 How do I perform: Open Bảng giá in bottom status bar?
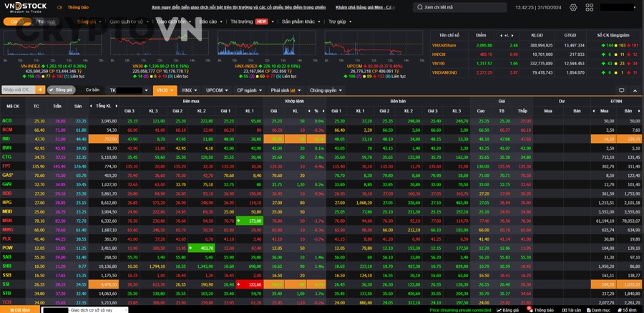[x=508, y=309]
